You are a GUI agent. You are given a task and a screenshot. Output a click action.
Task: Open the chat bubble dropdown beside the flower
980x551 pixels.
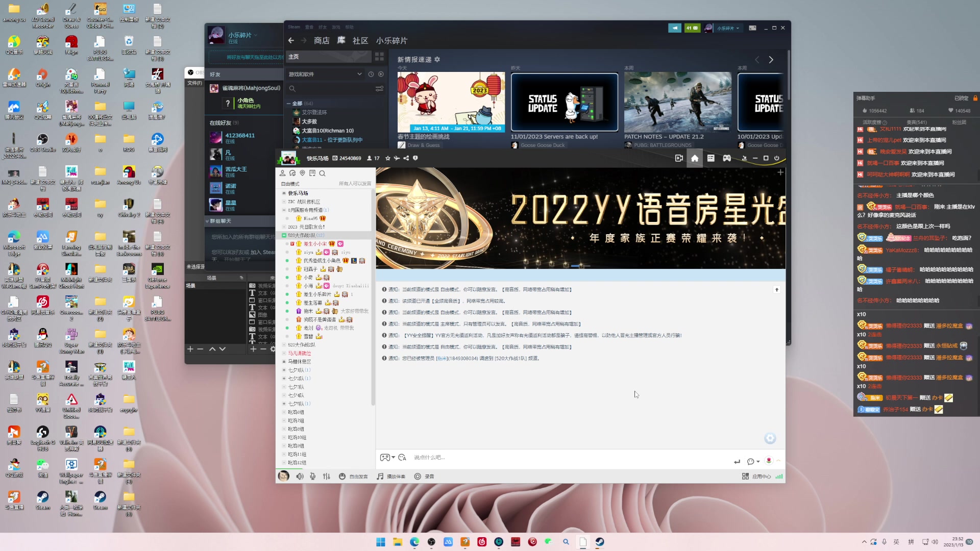pos(753,461)
